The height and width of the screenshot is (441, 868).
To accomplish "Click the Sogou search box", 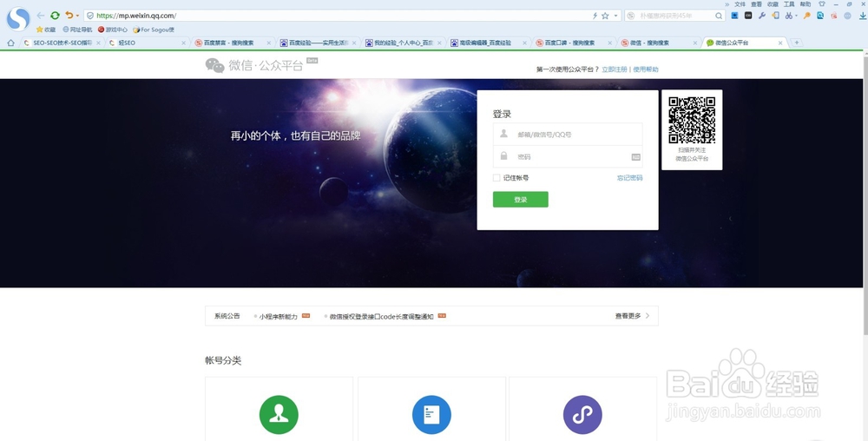I will [x=675, y=16].
